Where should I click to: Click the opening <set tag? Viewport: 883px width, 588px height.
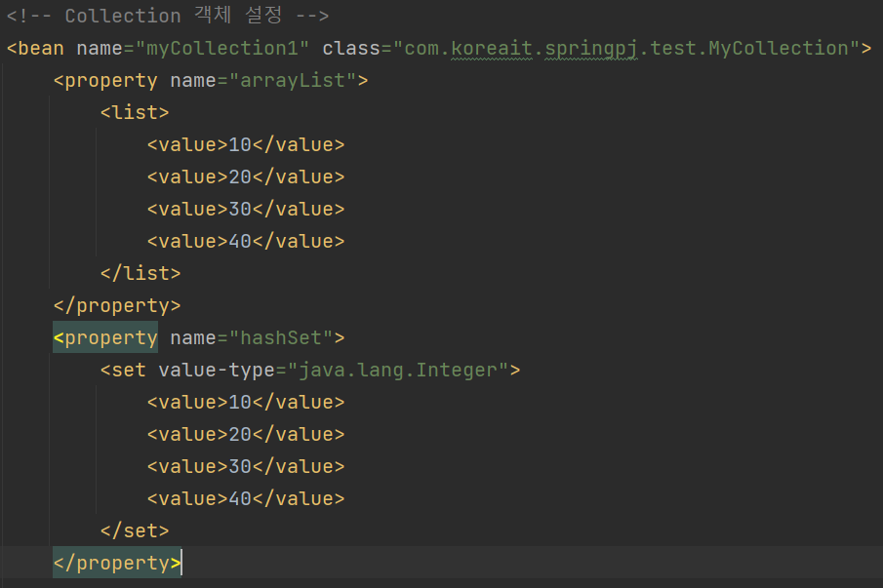click(x=123, y=370)
